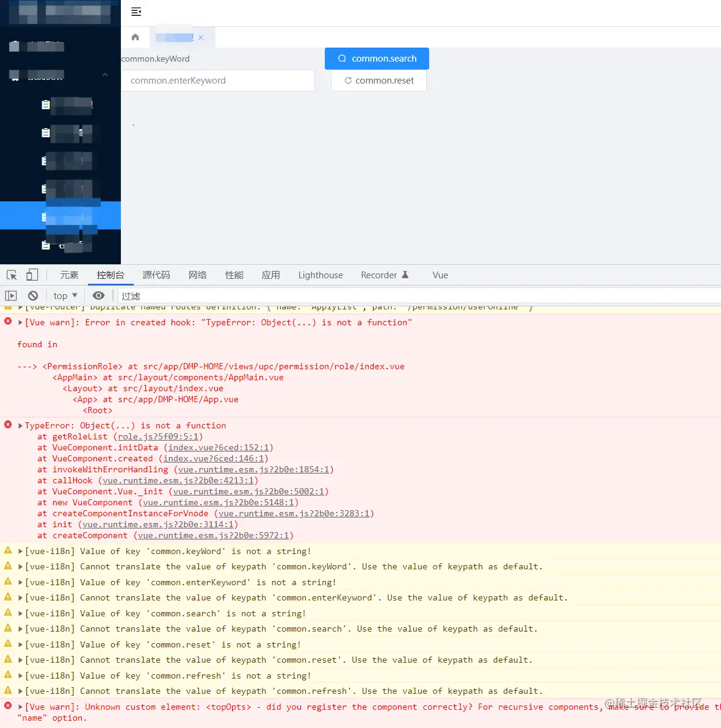The width and height of the screenshot is (721, 728).
Task: Switch to the 控制台 DevTools tab
Action: (111, 275)
